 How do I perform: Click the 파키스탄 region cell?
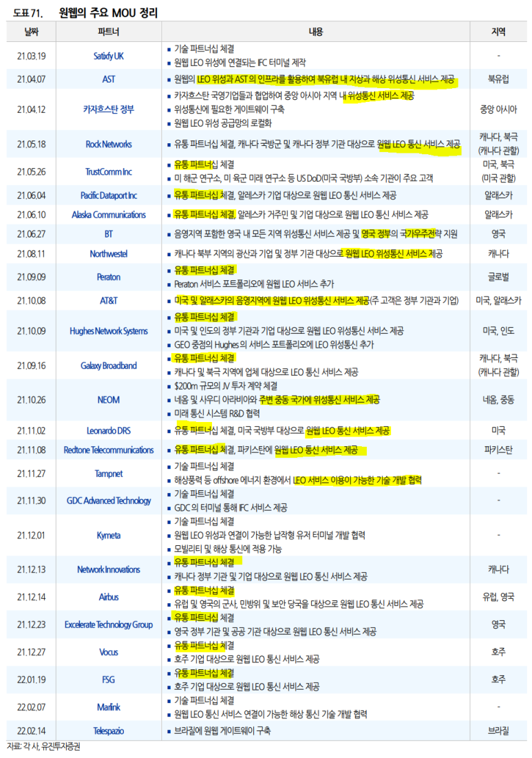(x=499, y=450)
